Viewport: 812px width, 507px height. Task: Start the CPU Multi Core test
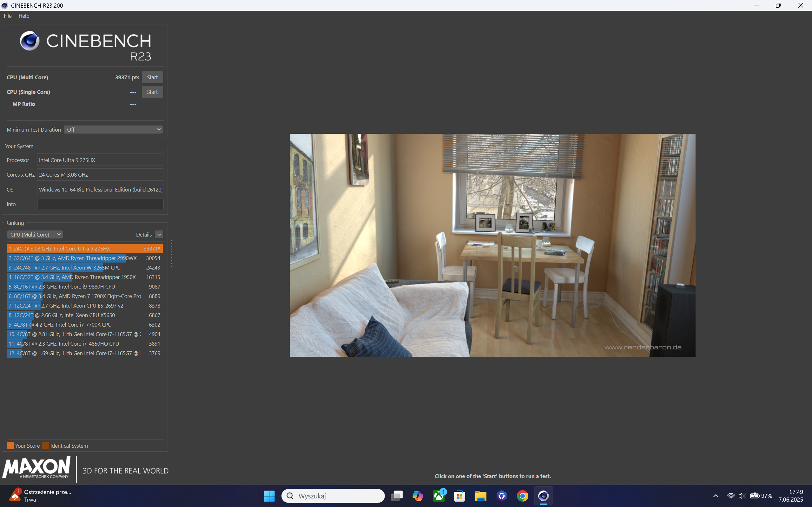point(152,77)
